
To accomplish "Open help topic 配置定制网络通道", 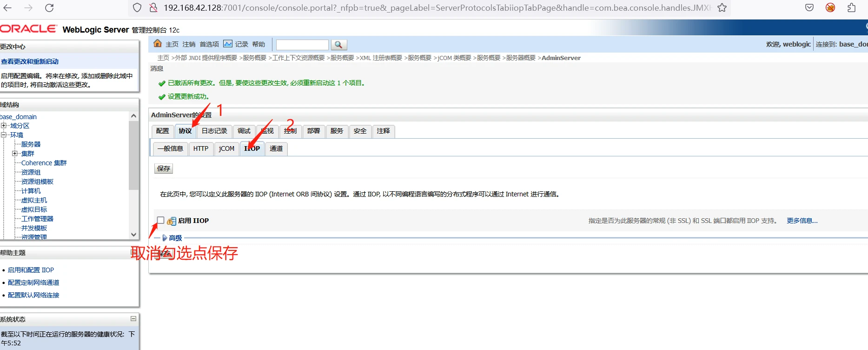I will click(x=33, y=283).
